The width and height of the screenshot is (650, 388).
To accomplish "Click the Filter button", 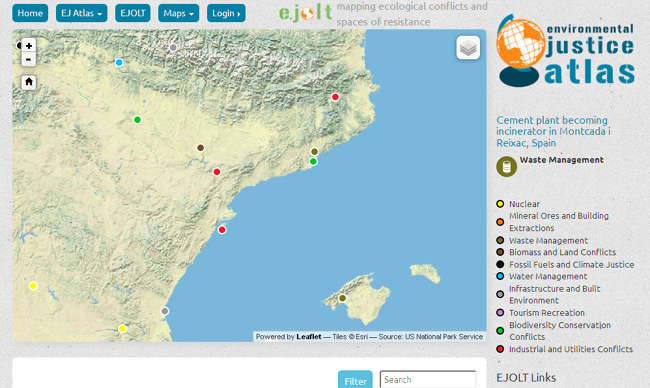I will pos(355,380).
